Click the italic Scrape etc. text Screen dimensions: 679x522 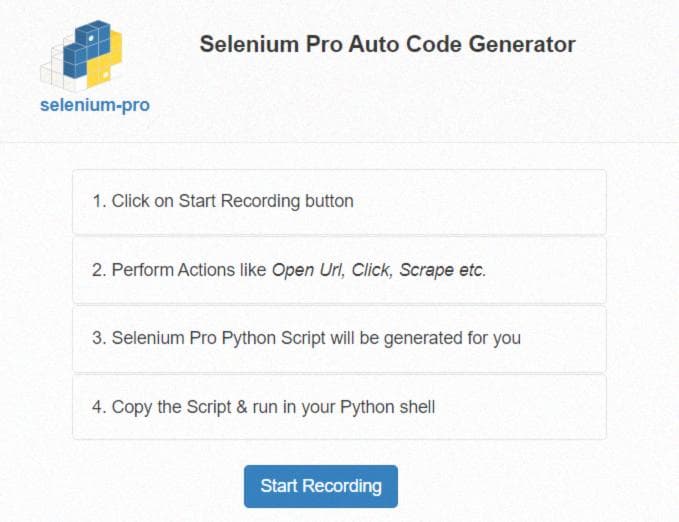(442, 270)
